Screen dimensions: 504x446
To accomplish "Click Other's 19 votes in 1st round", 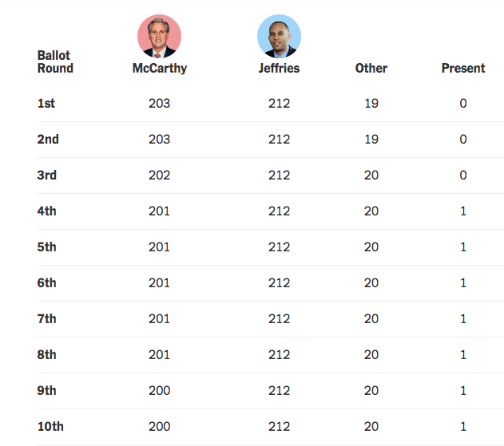I will pos(371,104).
